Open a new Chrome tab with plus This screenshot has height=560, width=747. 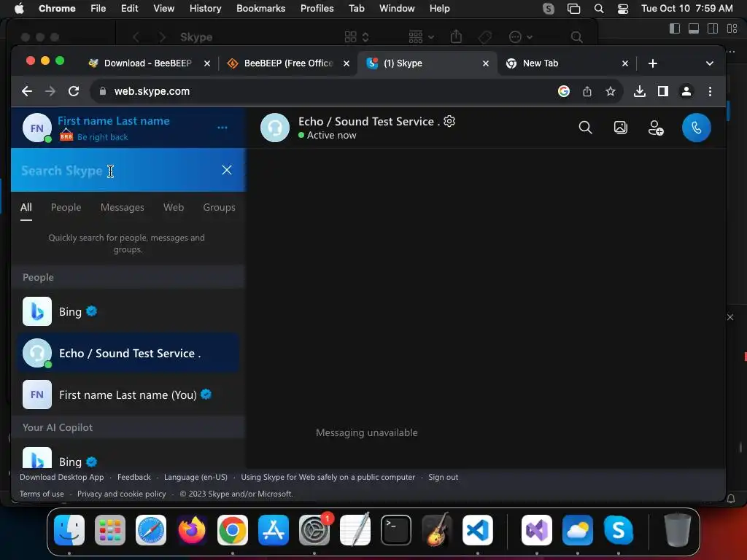tap(653, 63)
